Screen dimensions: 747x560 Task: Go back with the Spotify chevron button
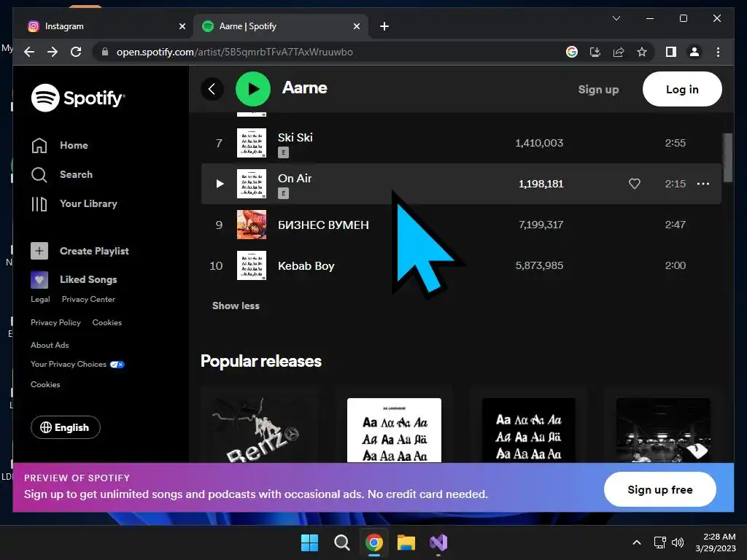tap(212, 89)
